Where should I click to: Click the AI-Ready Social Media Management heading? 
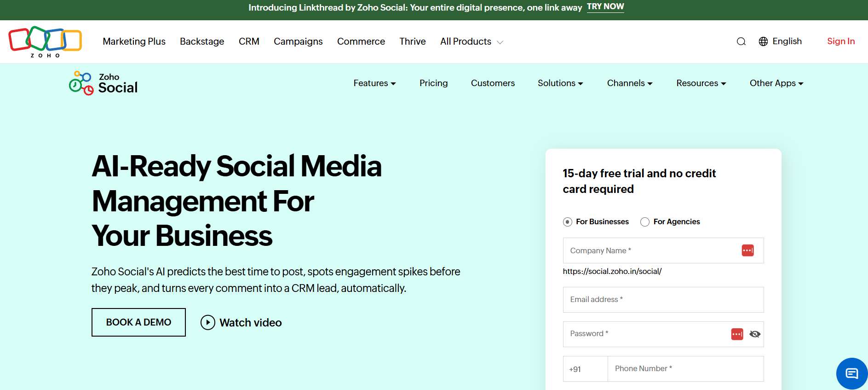tap(237, 201)
